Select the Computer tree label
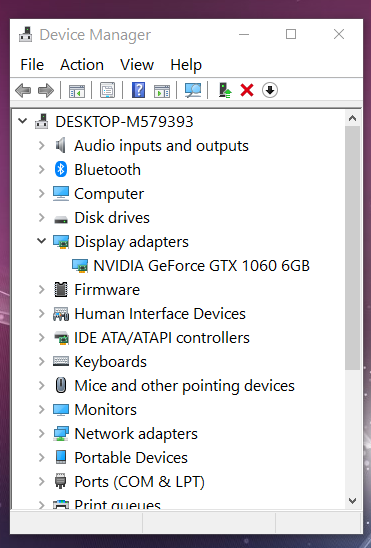 109,194
